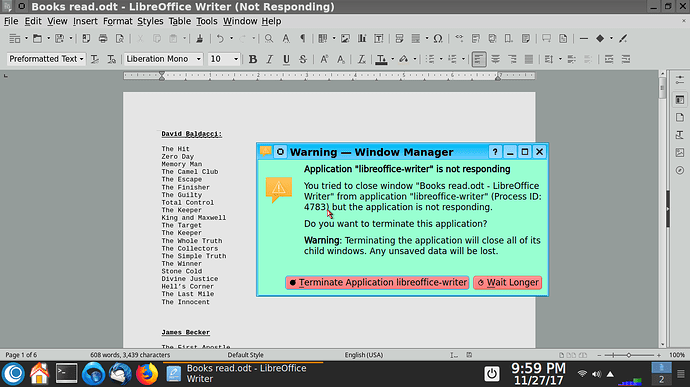690x387 pixels.
Task: Expand the Save dropdown arrow
Action: coord(70,39)
